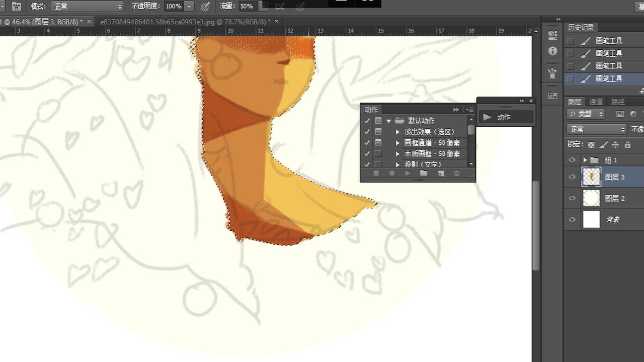Lock layer position icon

coord(615,145)
